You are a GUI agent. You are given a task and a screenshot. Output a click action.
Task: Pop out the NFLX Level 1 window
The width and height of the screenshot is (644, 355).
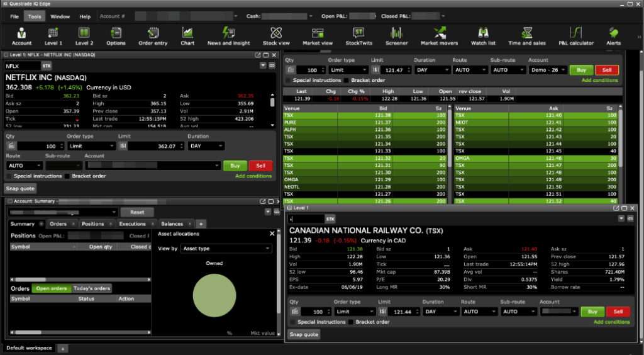click(x=257, y=55)
